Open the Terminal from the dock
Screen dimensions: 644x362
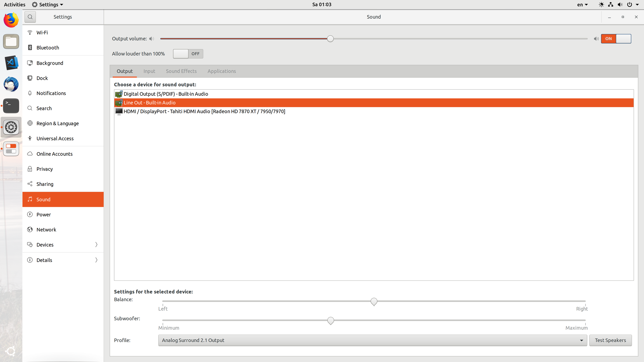pos(11,106)
